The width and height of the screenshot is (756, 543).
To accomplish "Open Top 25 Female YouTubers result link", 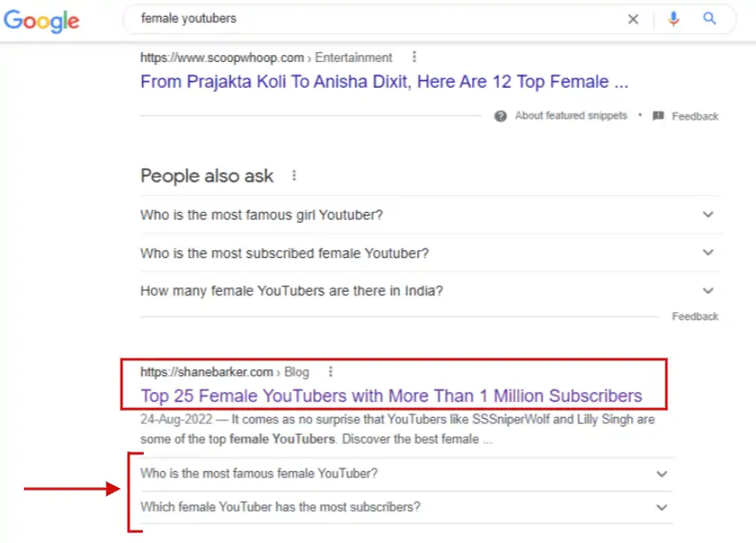I will point(391,396).
